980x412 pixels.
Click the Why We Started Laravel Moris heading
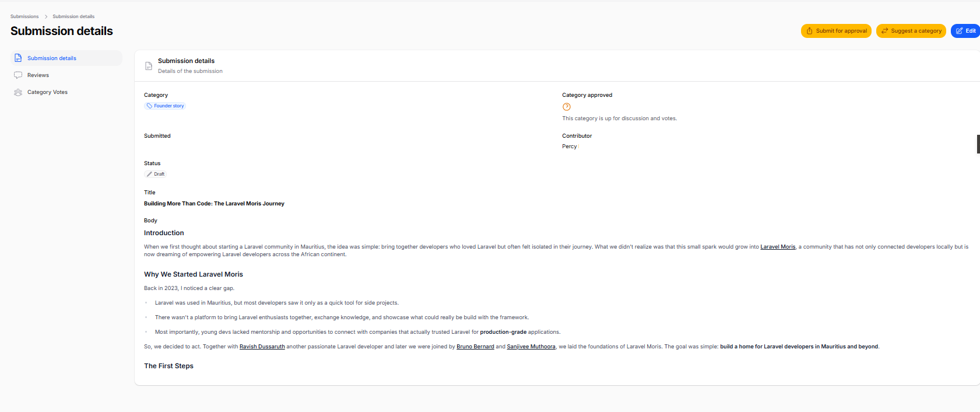[194, 274]
